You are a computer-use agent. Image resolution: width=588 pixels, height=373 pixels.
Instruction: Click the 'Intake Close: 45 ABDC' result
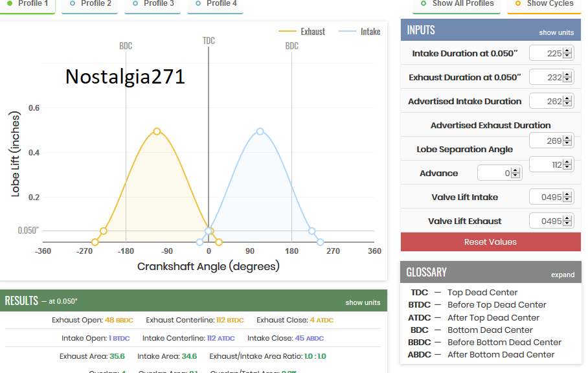[x=286, y=338]
